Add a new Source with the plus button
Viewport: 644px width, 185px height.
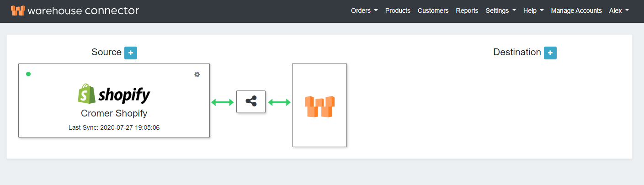pos(131,53)
